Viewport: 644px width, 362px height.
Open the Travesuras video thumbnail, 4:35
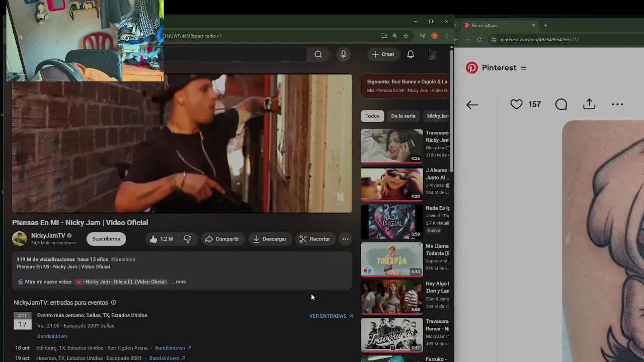[392, 146]
